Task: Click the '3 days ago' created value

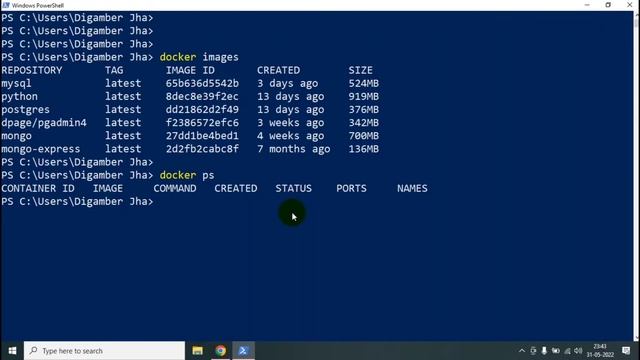Action: [287, 84]
